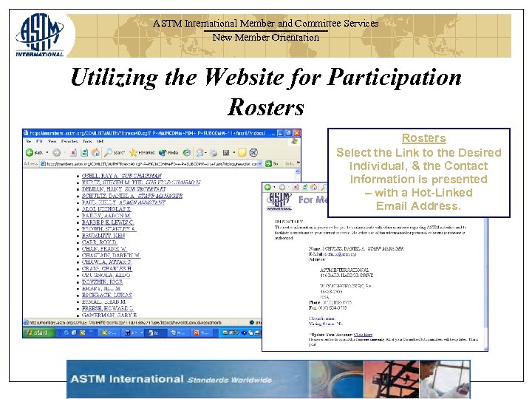The height and width of the screenshot is (399, 532).
Task: Click Home icon in the contact info window
Action: pyautogui.click(x=314, y=187)
